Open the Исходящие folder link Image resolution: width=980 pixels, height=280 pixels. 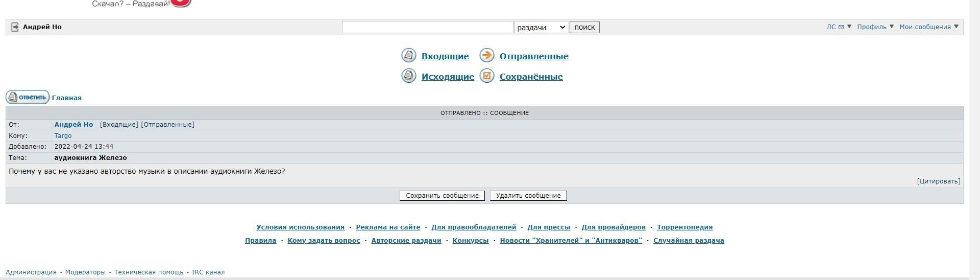point(448,77)
